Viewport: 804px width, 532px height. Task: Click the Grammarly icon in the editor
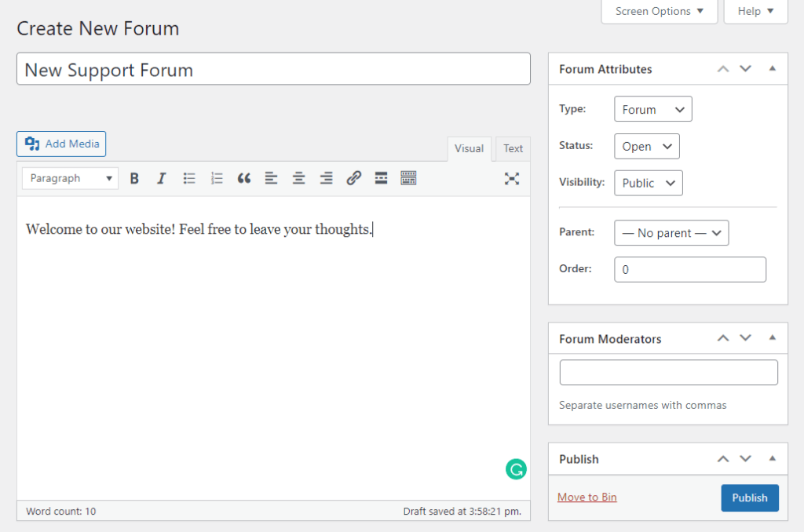[x=516, y=468]
